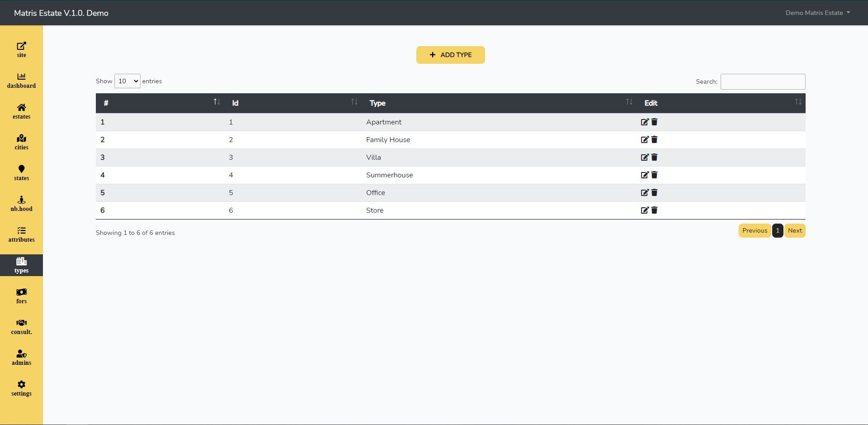Open Matris Estate V.1.0. Demo brand link
This screenshot has width=868, height=425.
click(61, 13)
